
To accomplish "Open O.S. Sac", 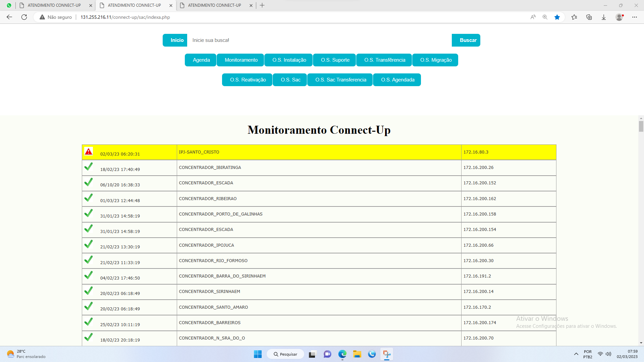I will 290,80.
